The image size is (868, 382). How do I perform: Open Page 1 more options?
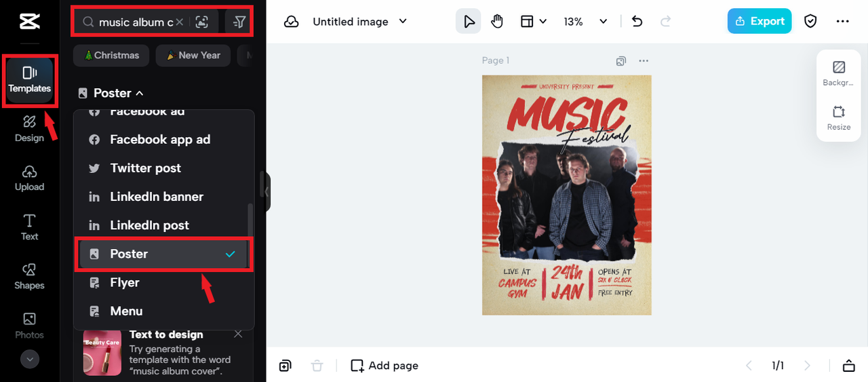tap(644, 61)
